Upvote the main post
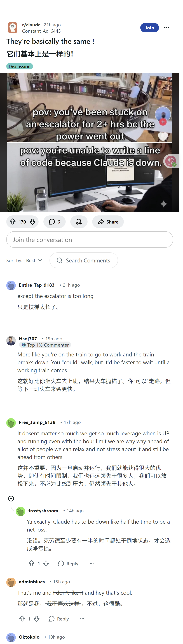 13,222
